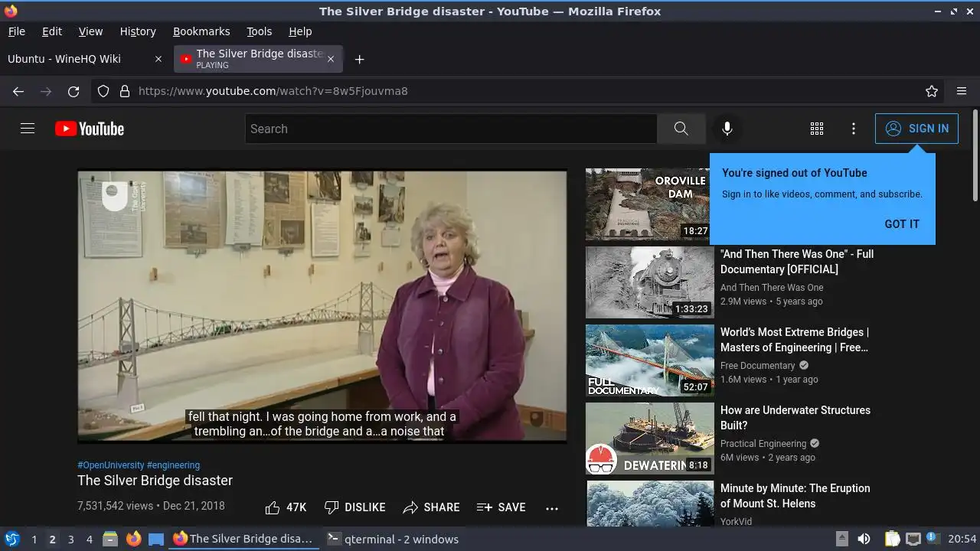Open the View menu
This screenshot has height=551, width=980.
point(90,31)
